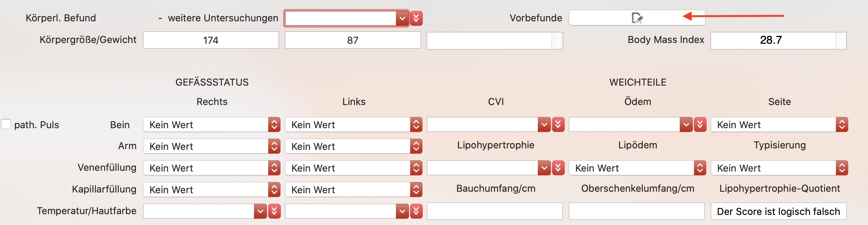Click the Oberschenkelumfang/cm input field

pos(637,211)
